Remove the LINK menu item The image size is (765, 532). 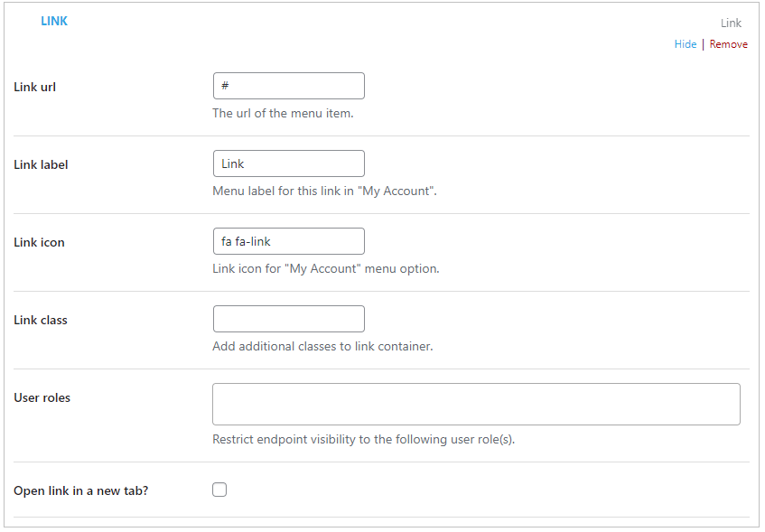(x=728, y=44)
